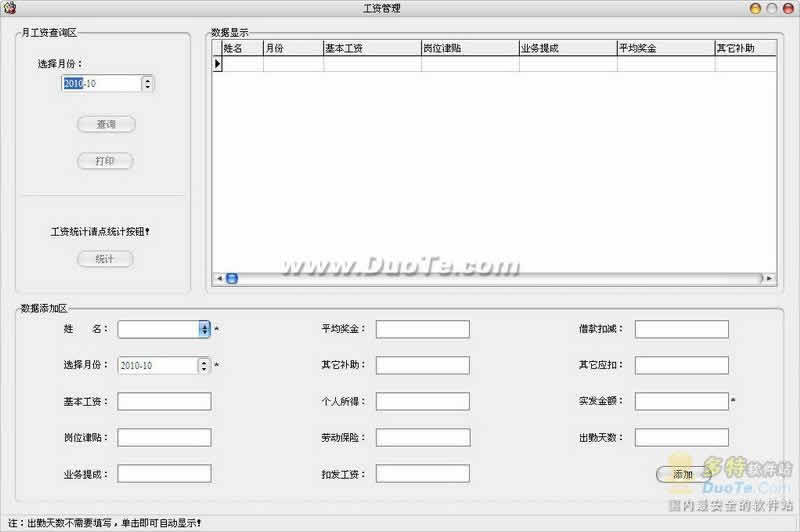800x532 pixels.
Task: Click the 劳动保险 input field
Action: click(x=422, y=438)
